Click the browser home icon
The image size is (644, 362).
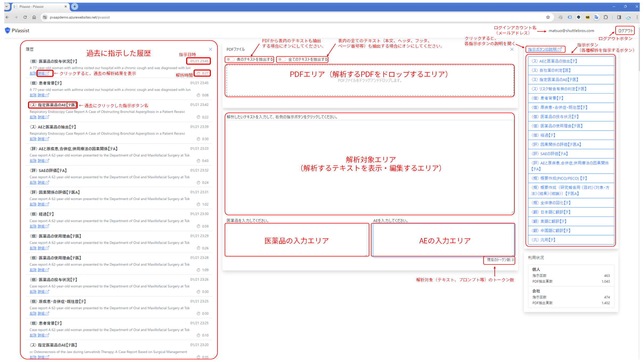click(x=34, y=17)
